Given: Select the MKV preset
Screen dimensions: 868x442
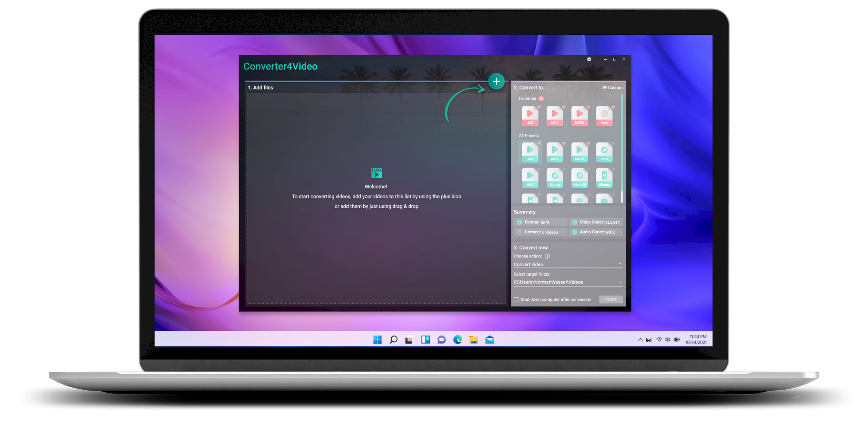Looking at the screenshot, I should click(530, 178).
